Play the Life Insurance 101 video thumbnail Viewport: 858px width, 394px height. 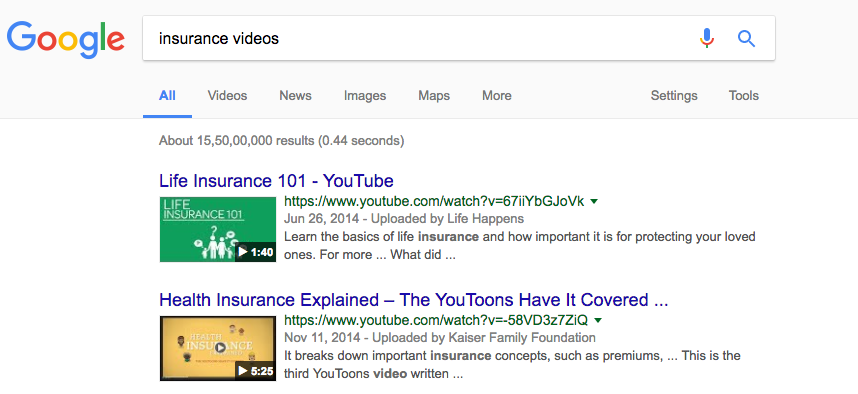pos(218,230)
